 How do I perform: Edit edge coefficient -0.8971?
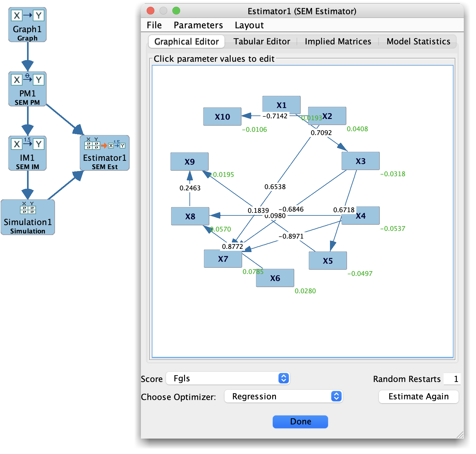point(291,236)
